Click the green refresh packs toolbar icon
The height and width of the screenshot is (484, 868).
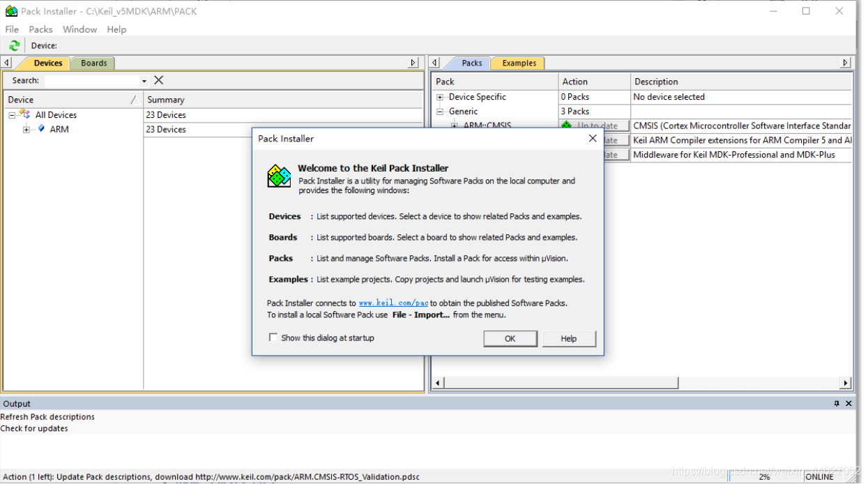14,45
